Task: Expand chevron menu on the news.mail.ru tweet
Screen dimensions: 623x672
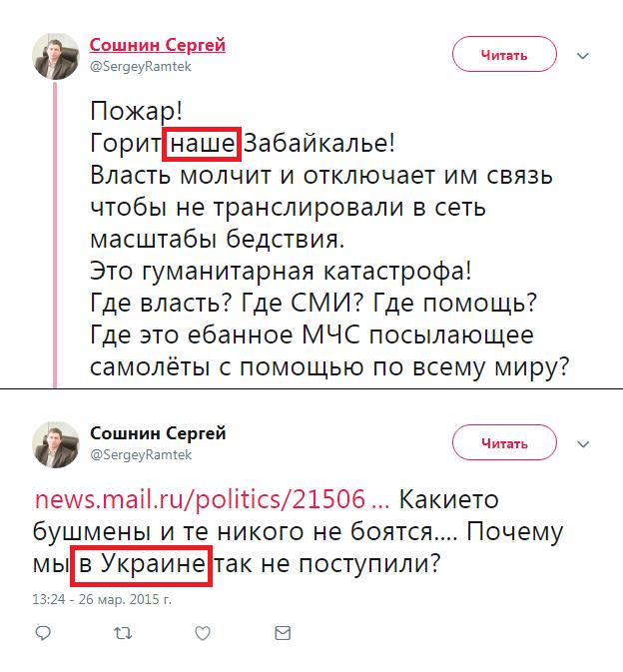Action: pos(585,442)
